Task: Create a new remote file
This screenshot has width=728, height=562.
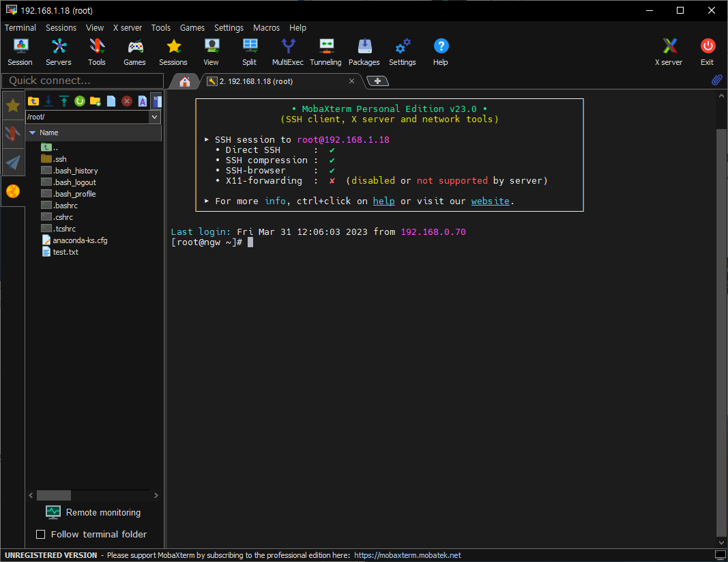Action: 111,101
